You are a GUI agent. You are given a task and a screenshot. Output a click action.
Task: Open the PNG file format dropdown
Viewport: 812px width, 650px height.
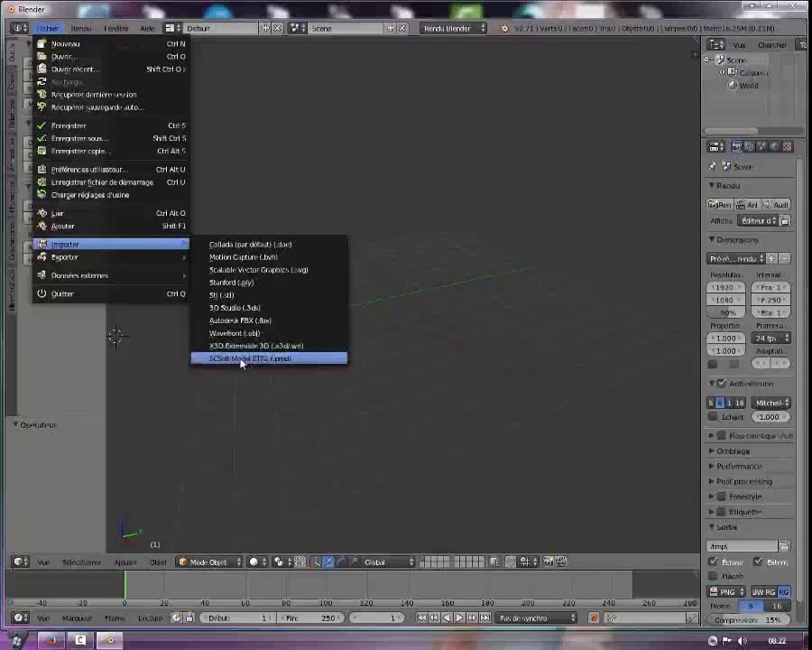click(x=726, y=592)
